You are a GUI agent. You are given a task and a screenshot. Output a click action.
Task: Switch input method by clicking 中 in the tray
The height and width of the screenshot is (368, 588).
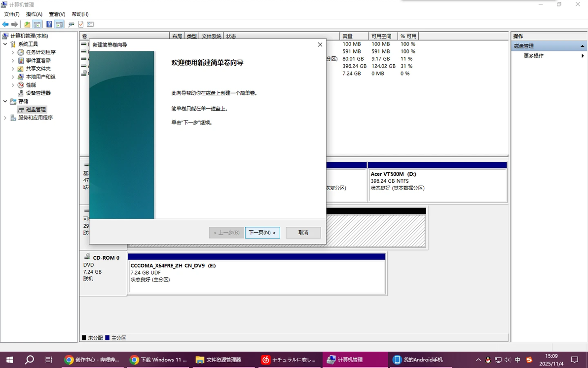pos(517,360)
